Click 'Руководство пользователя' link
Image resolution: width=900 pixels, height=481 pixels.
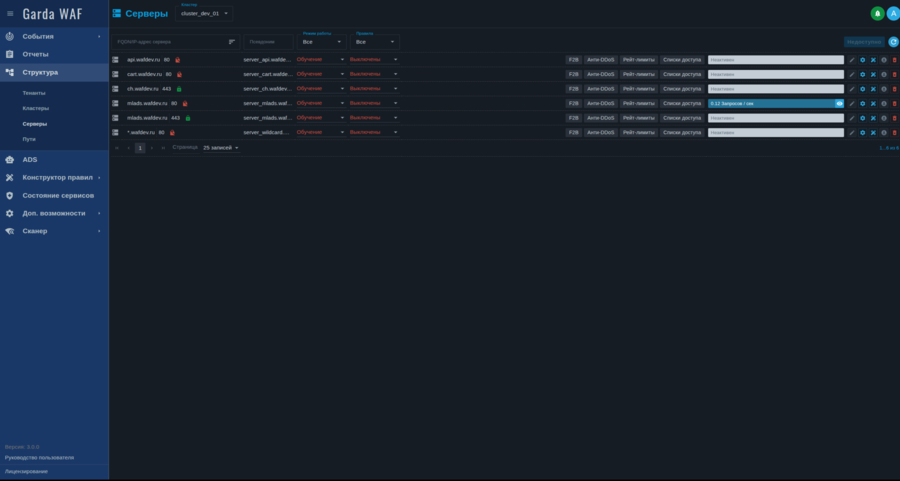coord(39,457)
